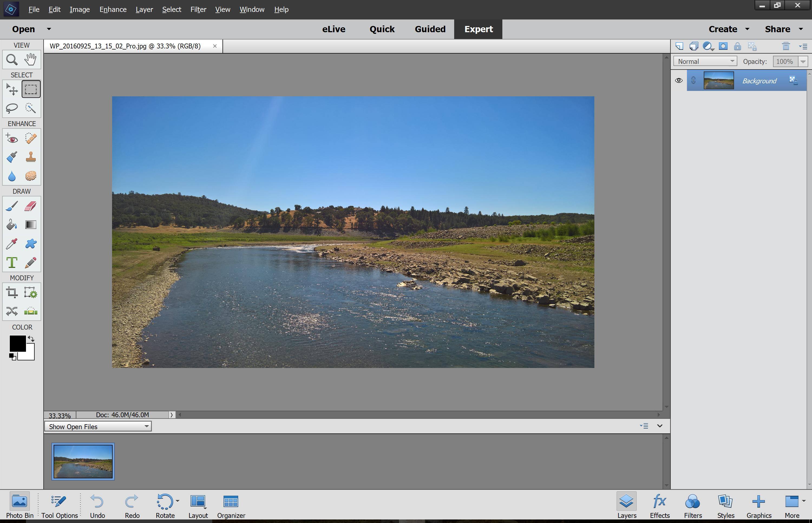Activate the Paint Bucket tool
The height and width of the screenshot is (523, 812).
12,225
